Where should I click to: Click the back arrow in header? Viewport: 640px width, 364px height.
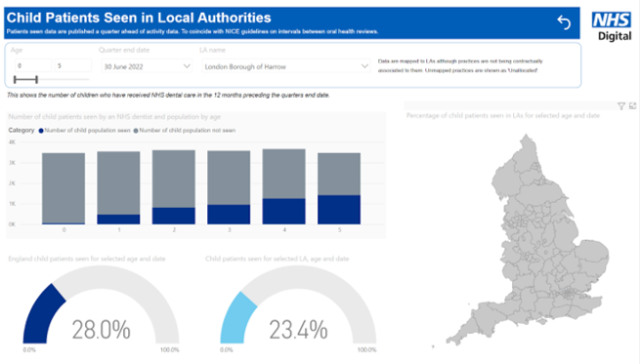(564, 22)
